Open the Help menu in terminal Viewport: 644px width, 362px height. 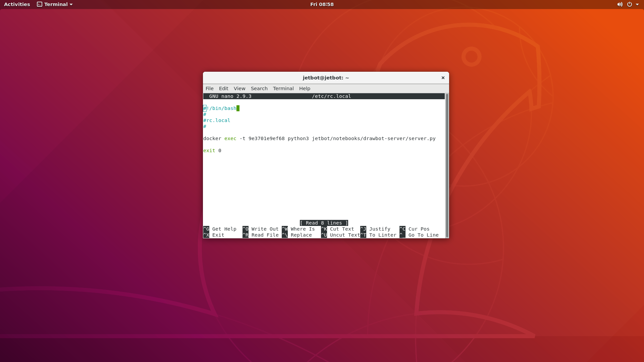point(305,88)
